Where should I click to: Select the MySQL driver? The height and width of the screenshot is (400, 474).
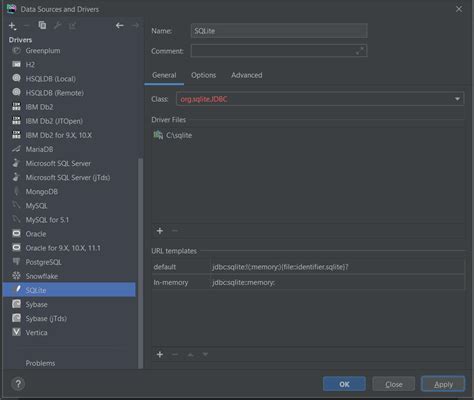click(x=69, y=206)
